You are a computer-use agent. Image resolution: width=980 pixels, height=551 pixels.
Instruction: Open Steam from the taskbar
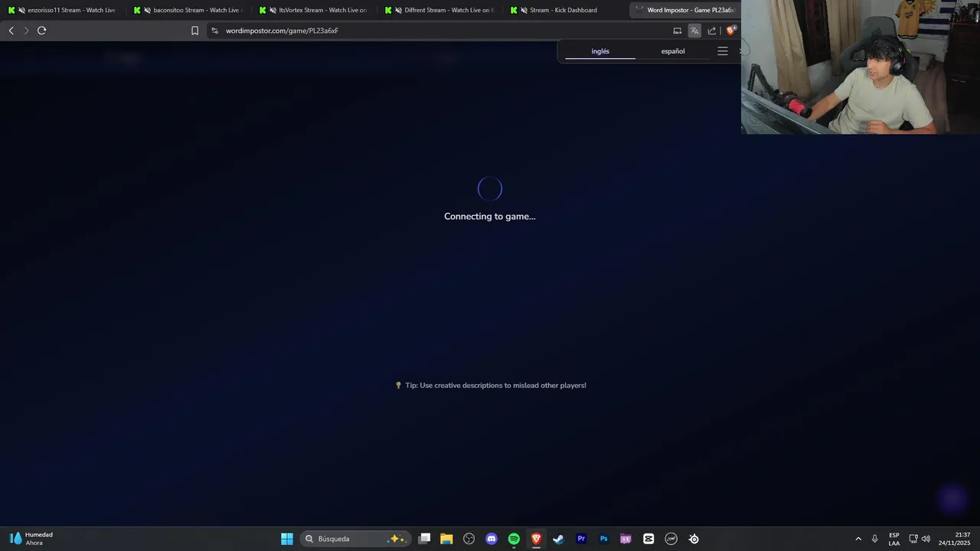(x=558, y=539)
